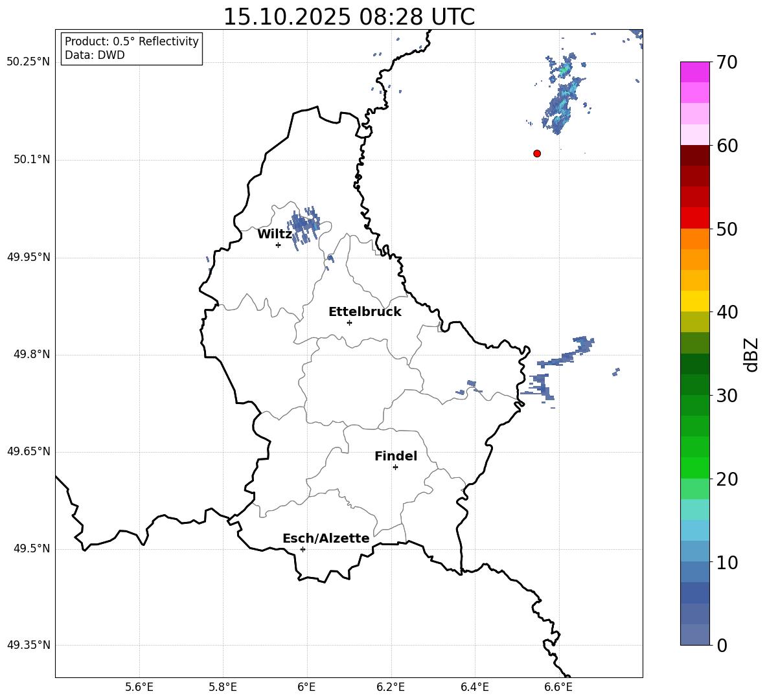Click the 49.8°N latitude label
The height and width of the screenshot is (700, 767).
point(32,354)
